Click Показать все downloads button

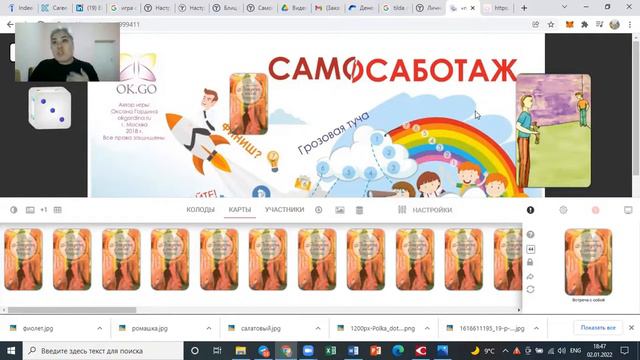pyautogui.click(x=598, y=328)
